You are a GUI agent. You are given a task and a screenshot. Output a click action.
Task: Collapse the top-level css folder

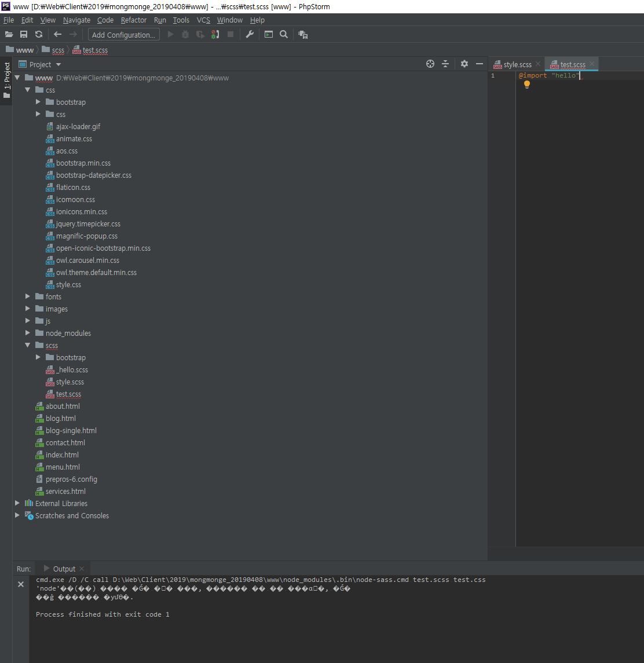point(27,90)
